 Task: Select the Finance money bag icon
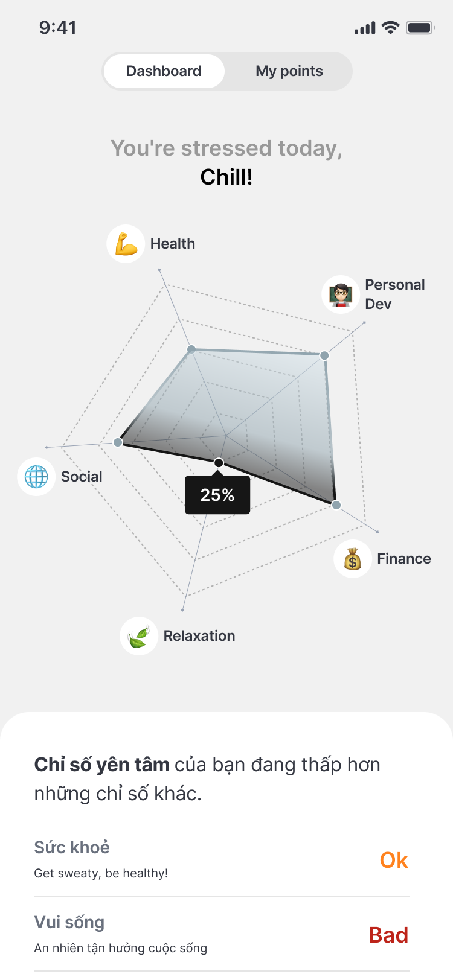point(353,559)
